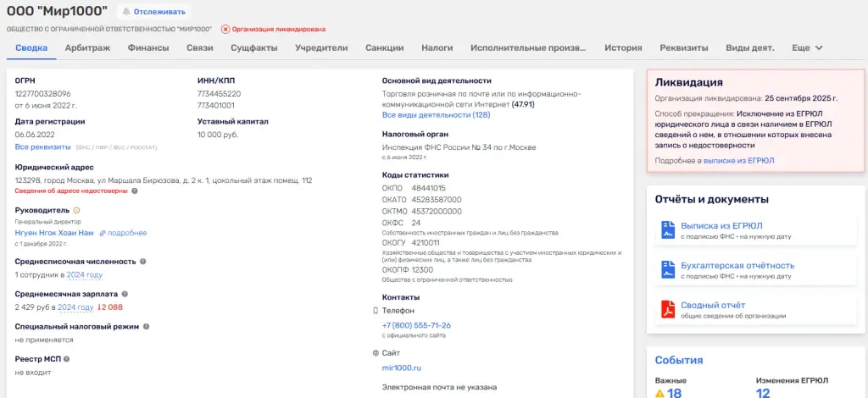
Task: Click the red PDF icon for Сводный отчёт
Action: coord(668,310)
